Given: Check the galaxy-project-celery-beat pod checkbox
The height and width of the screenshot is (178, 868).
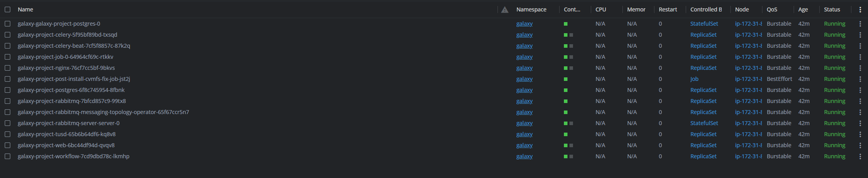Looking at the screenshot, I should point(8,46).
